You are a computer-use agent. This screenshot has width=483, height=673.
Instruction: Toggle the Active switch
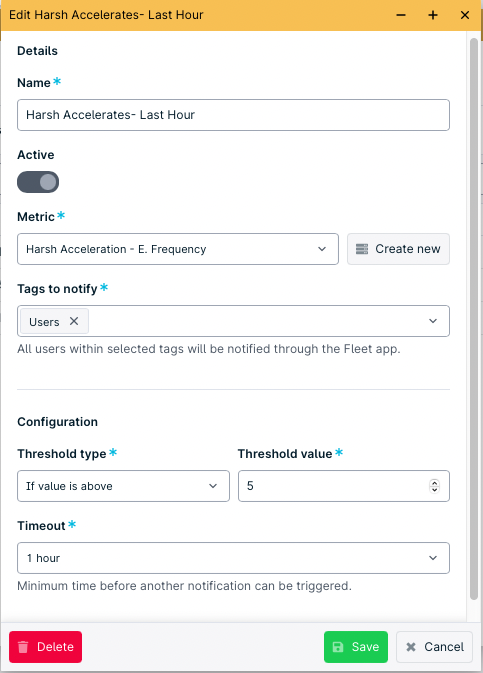click(38, 182)
